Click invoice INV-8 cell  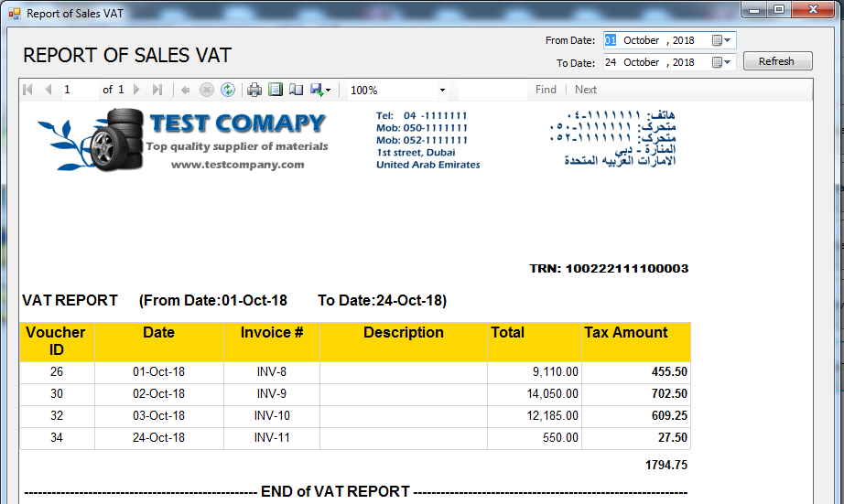click(x=272, y=371)
